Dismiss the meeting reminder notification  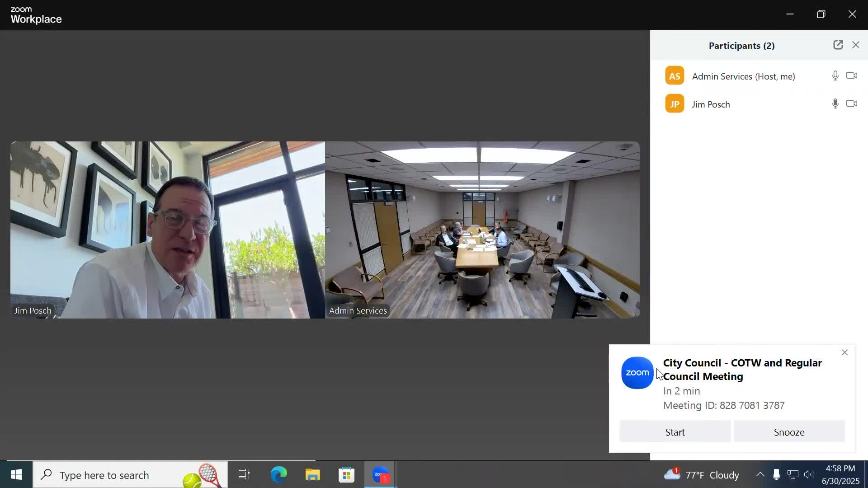coord(844,352)
